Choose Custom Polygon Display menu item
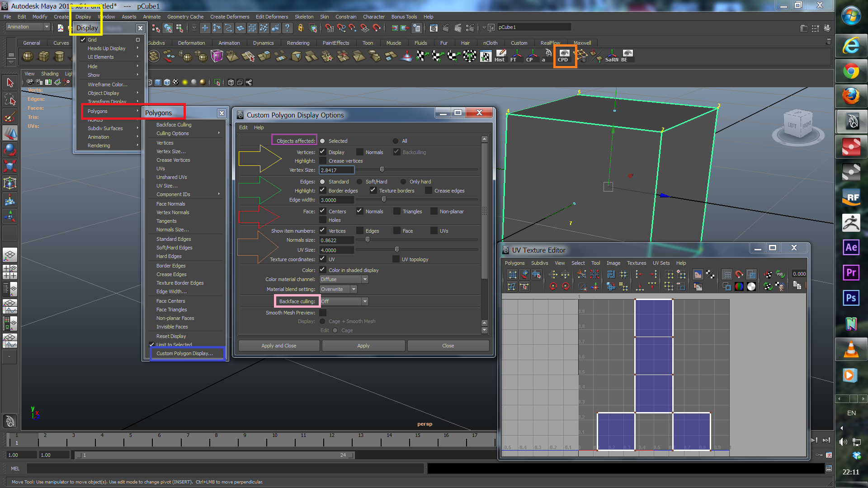 [184, 353]
